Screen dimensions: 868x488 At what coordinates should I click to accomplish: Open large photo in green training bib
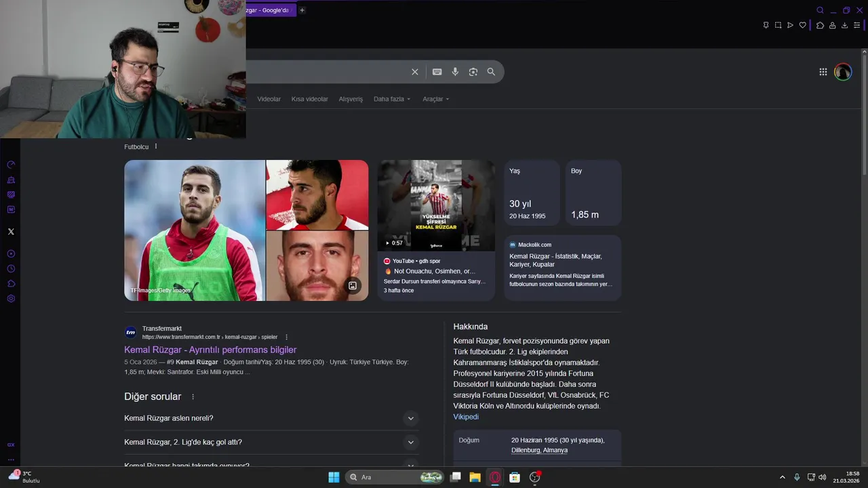[x=194, y=230]
